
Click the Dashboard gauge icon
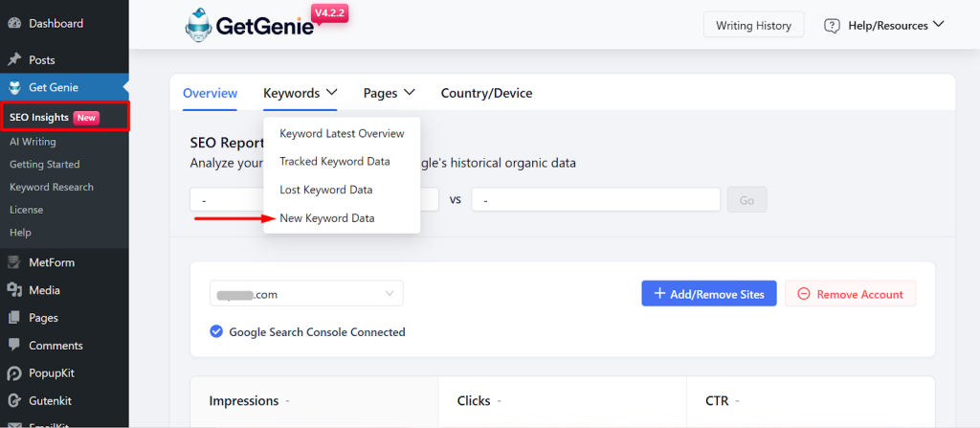point(14,24)
